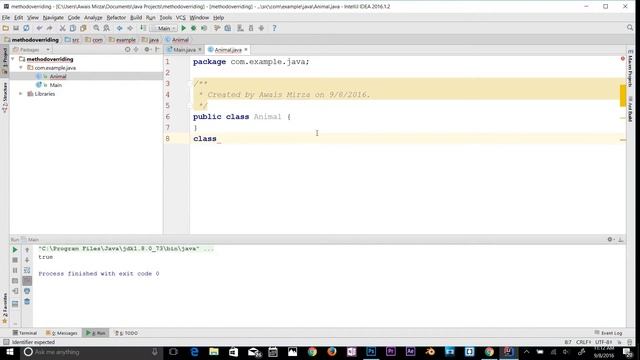
Task: Toggle the Structure tool window sidebar tab
Action: (4, 97)
